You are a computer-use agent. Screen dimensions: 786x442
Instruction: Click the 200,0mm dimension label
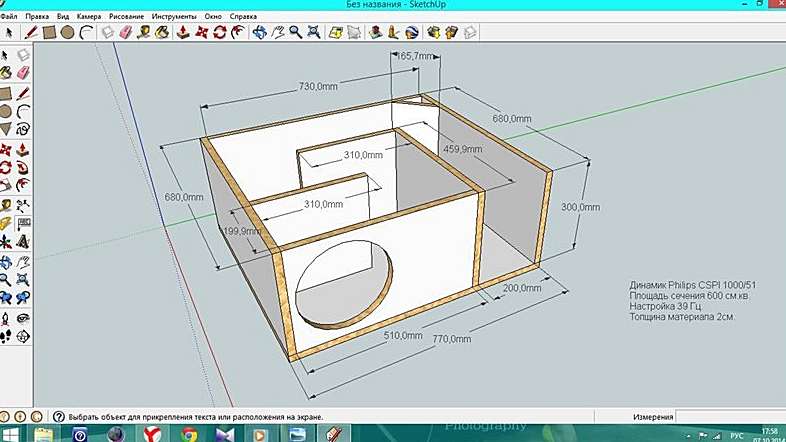522,288
